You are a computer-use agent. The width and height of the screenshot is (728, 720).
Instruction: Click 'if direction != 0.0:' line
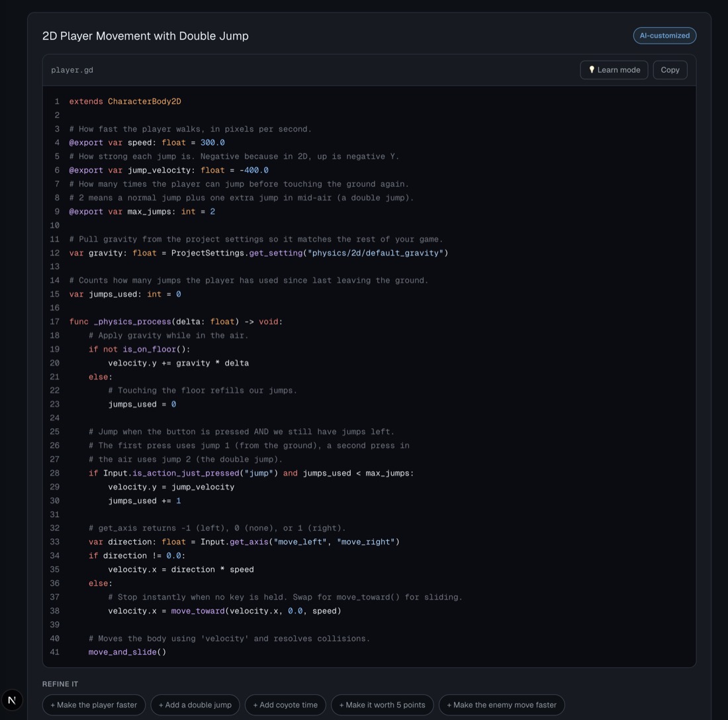tap(137, 556)
